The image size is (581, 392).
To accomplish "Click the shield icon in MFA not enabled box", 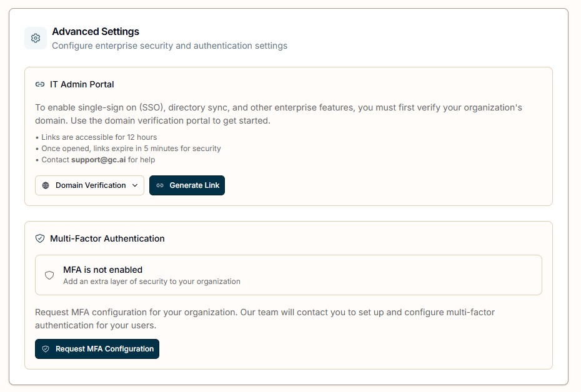I will (x=49, y=275).
